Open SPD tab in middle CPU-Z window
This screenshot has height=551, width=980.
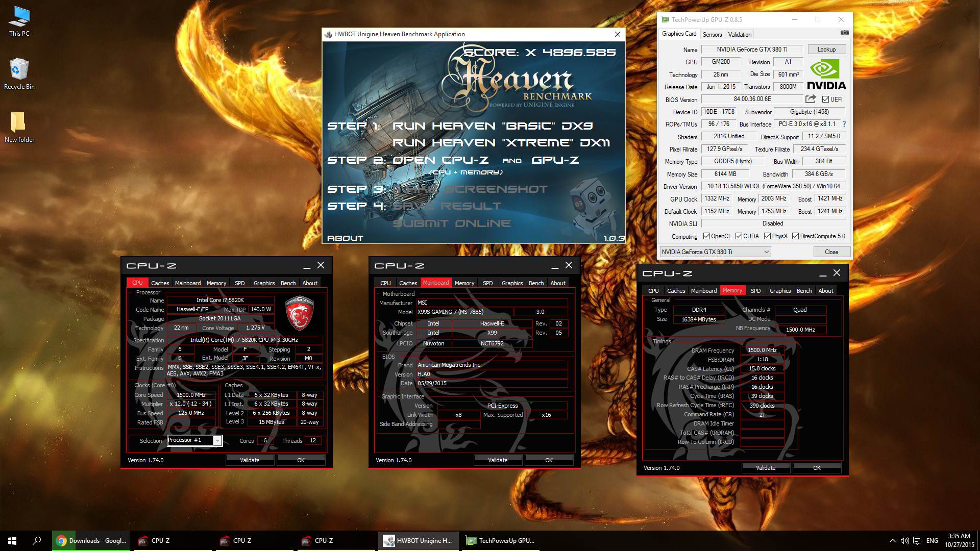pyautogui.click(x=487, y=283)
